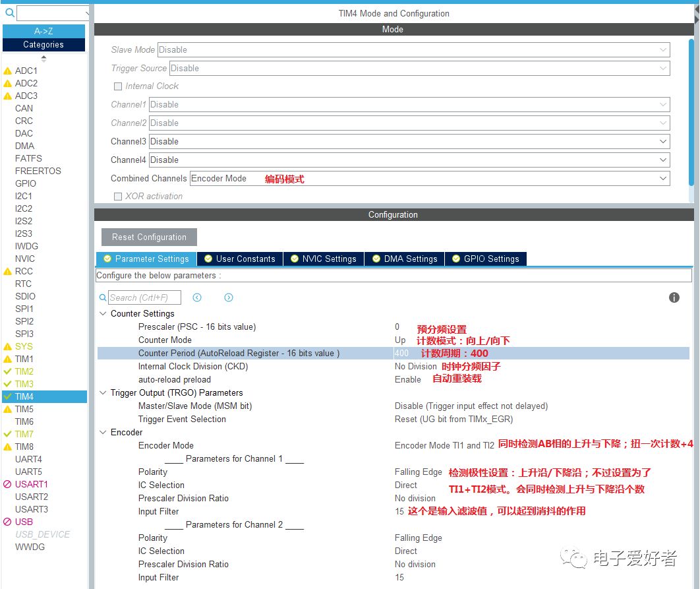The image size is (700, 589).
Task: Open the Slave Mode dropdown
Action: point(414,49)
